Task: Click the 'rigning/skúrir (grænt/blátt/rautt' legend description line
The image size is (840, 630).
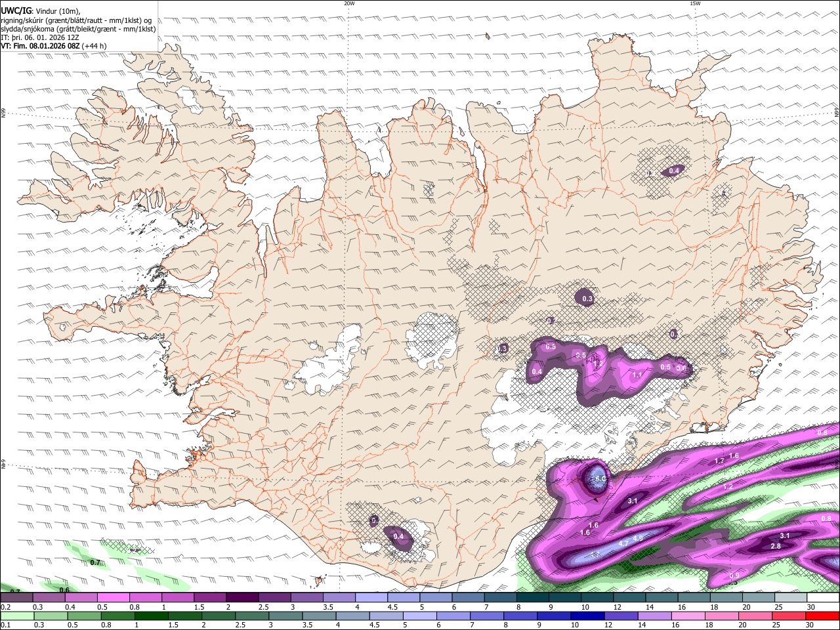Action: [x=76, y=20]
